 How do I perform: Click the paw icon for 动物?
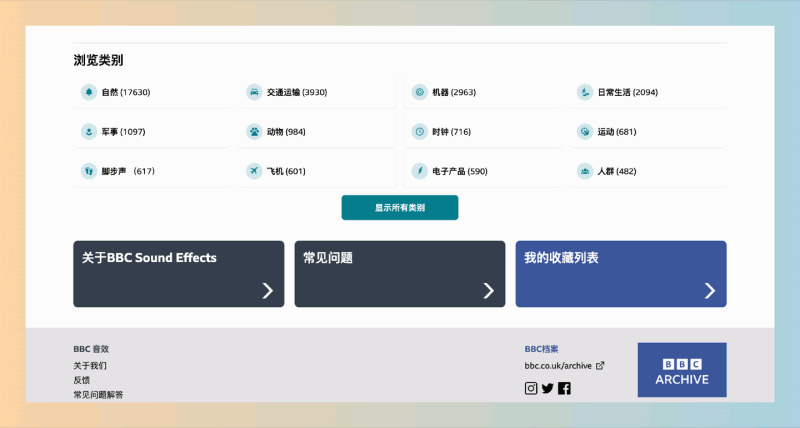(x=254, y=132)
